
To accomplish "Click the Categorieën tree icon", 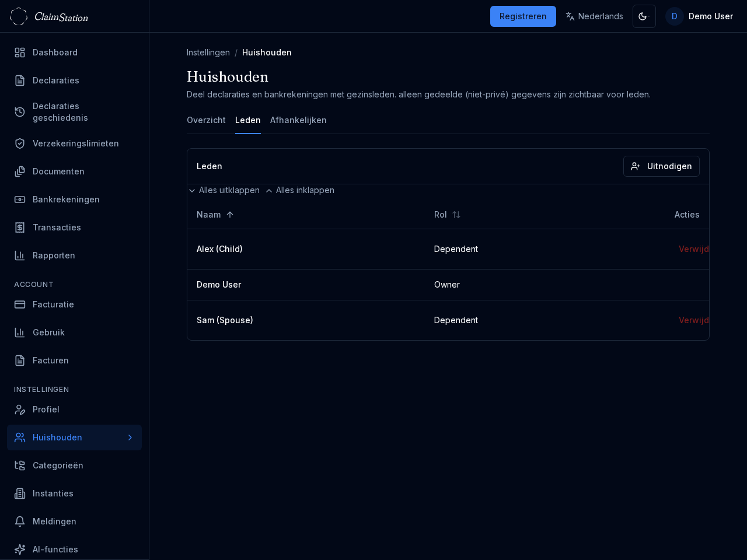I will coord(20,466).
